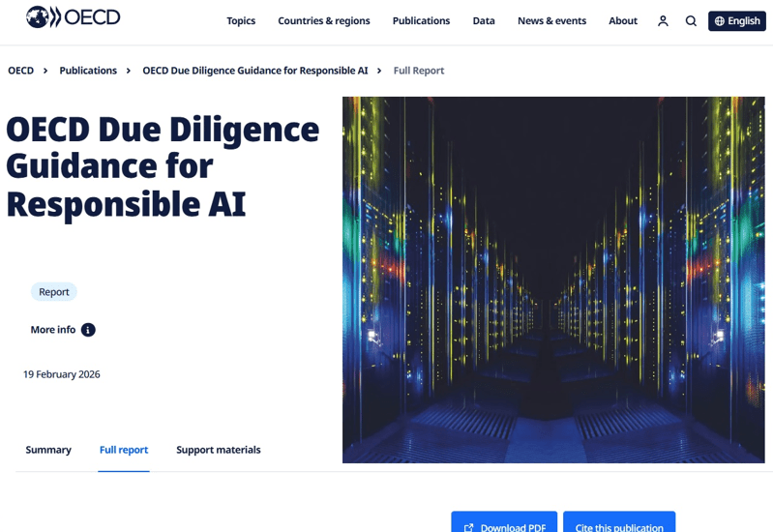This screenshot has height=532, width=773.
Task: Open the News & events menu
Action: pyautogui.click(x=551, y=20)
